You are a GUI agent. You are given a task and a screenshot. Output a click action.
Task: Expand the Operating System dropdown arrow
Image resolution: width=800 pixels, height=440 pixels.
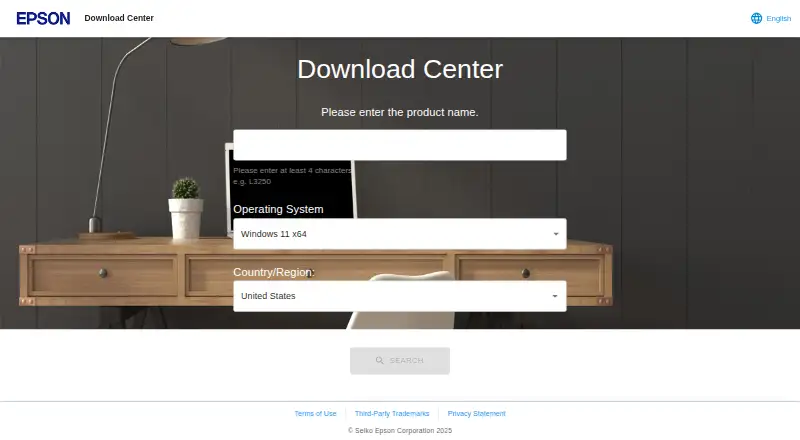tap(556, 234)
